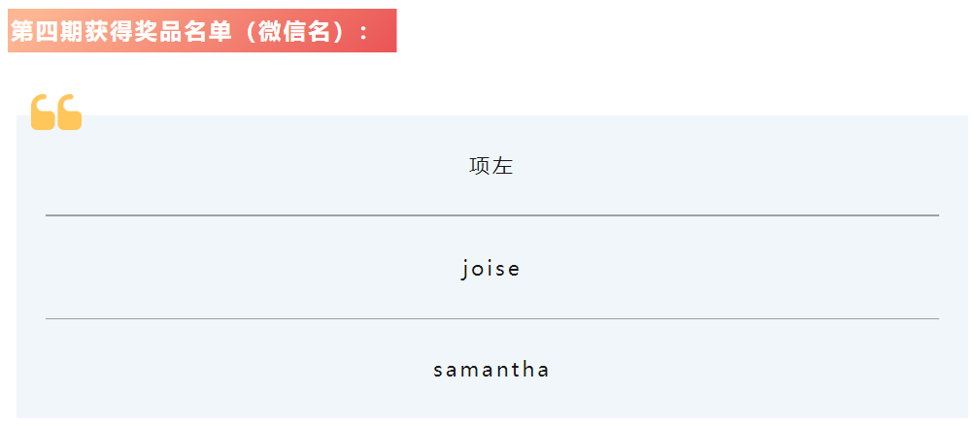Click the red right end of the header gradient
This screenshot has height=426, width=980.
click(385, 31)
